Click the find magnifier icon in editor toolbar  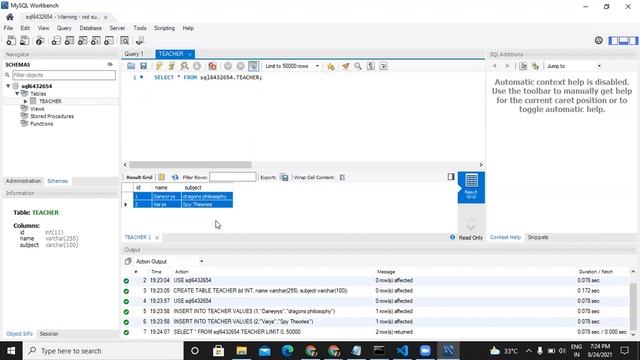tap(358, 66)
